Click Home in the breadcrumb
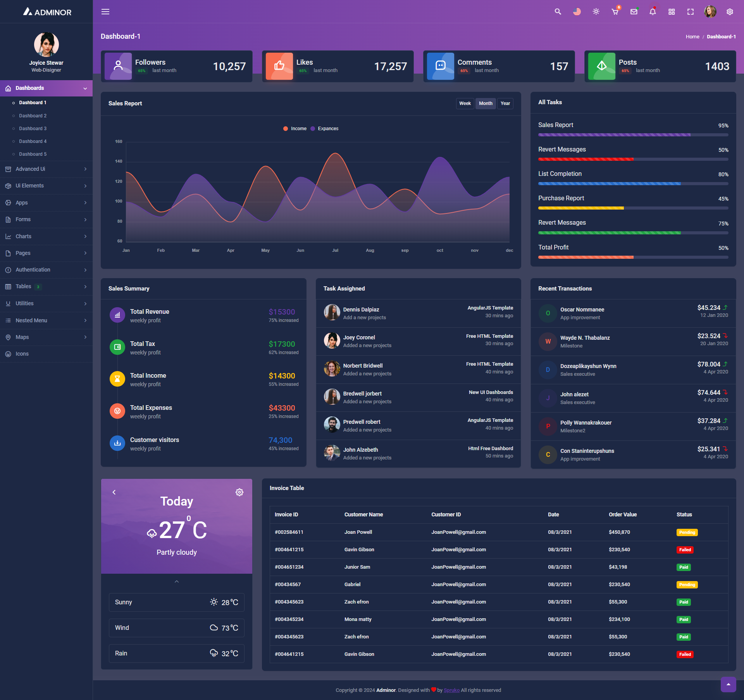The height and width of the screenshot is (700, 744). (692, 37)
